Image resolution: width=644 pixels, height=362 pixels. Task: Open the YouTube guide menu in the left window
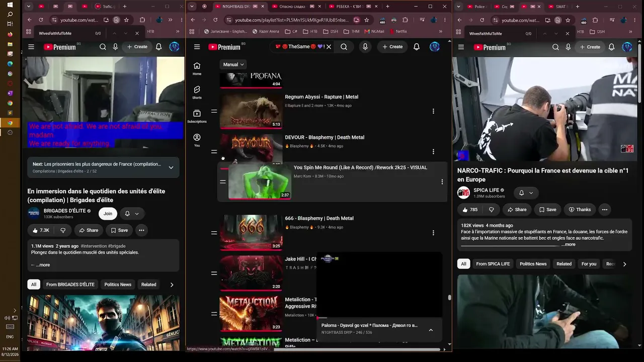(31, 47)
